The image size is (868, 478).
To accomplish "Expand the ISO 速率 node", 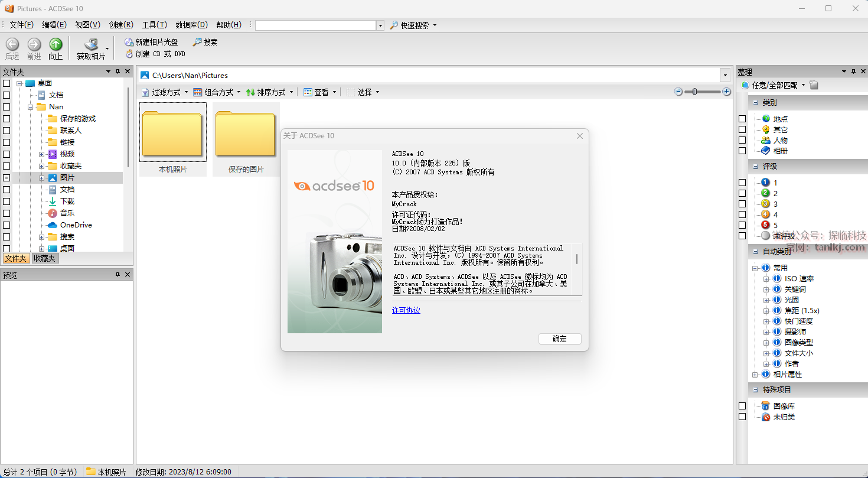I will pos(766,278).
